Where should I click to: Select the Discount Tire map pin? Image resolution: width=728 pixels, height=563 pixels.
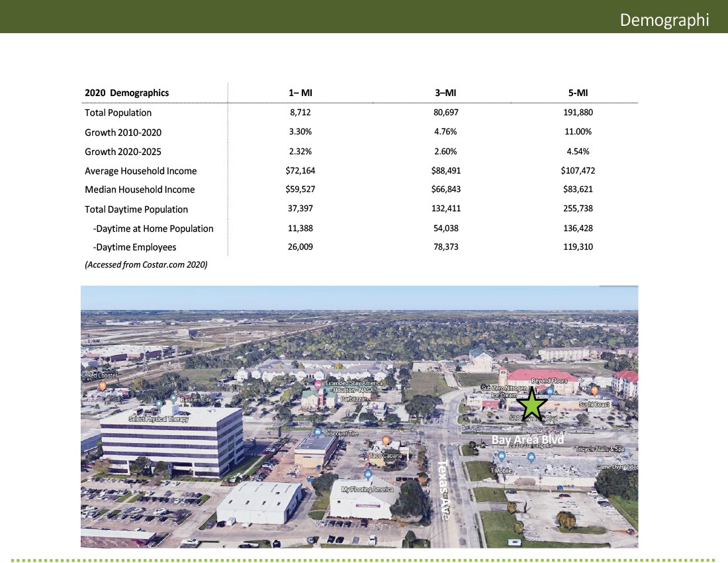coord(318,433)
